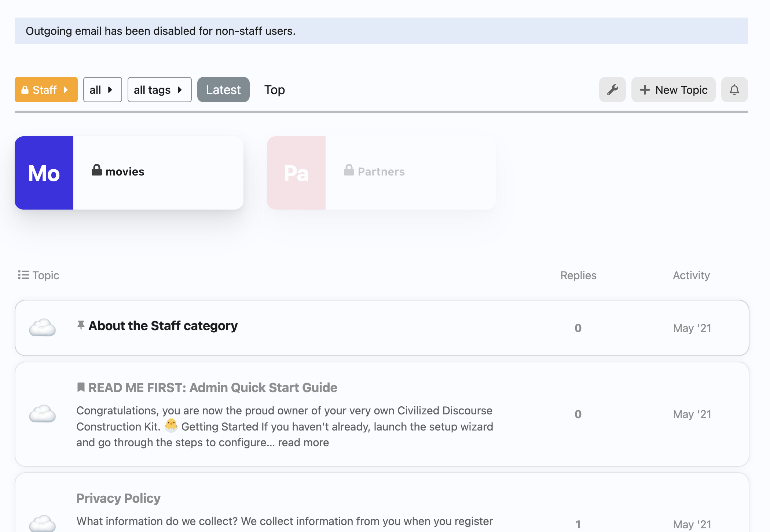This screenshot has height=532, width=770.
Task: Click the cloud avatar on About the Staff category
Action: 43,328
